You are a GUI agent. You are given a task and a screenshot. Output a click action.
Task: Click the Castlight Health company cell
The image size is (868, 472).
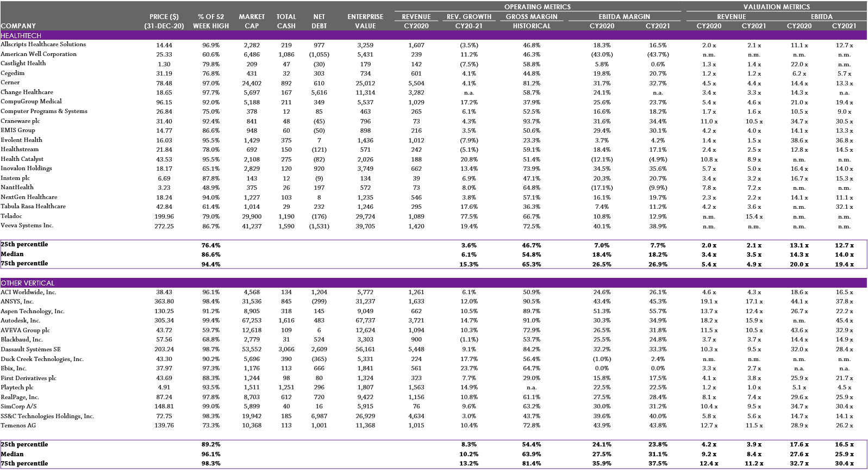pos(23,64)
